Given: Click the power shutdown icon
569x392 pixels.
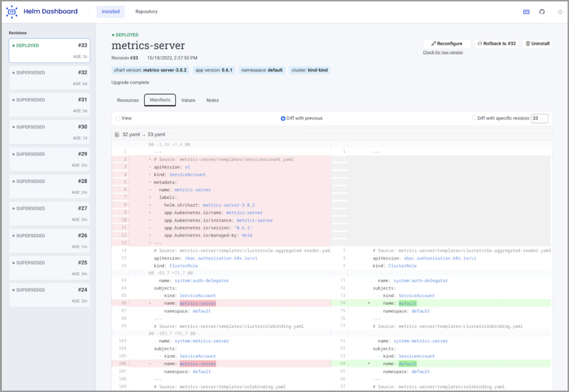Looking at the screenshot, I should point(560,12).
